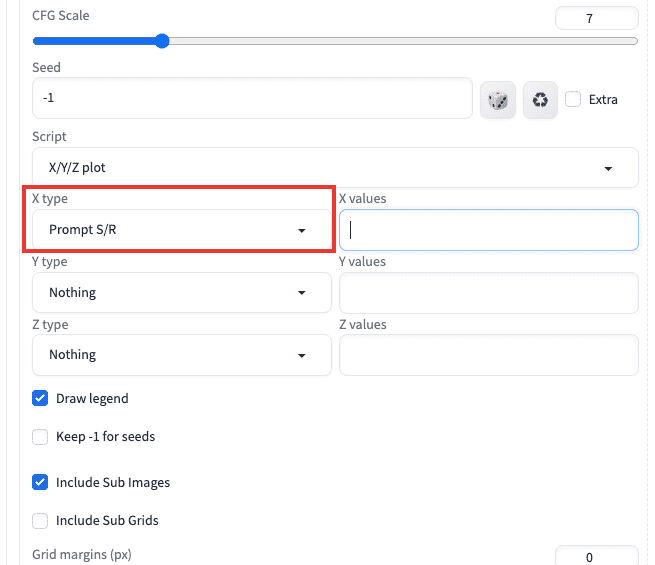The image size is (655, 565).
Task: Click the Y type dropdown arrow
Action: point(302,293)
